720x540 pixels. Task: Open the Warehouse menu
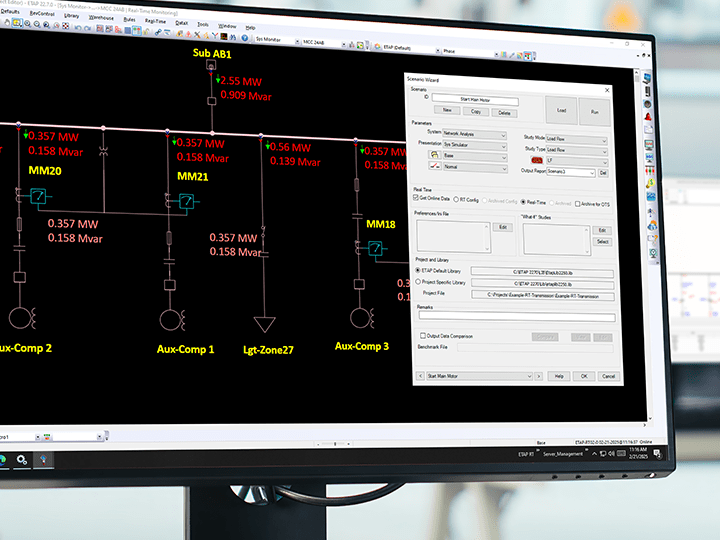(101, 17)
